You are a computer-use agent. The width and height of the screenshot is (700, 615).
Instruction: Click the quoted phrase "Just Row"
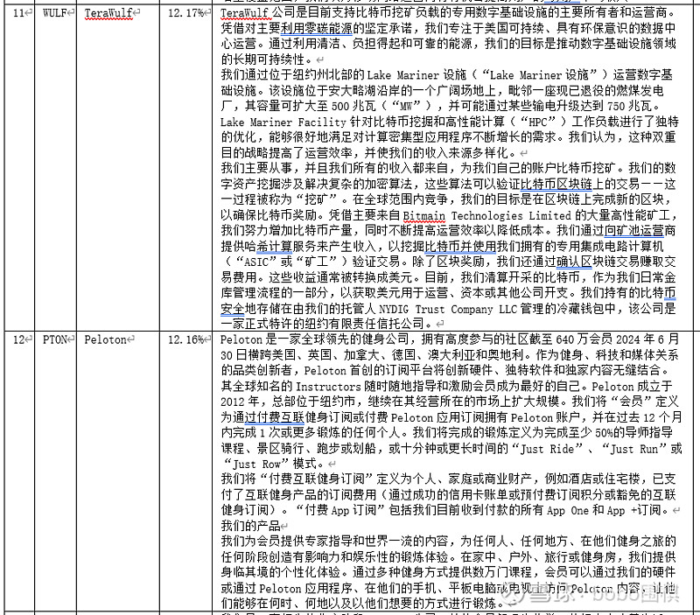[256, 465]
